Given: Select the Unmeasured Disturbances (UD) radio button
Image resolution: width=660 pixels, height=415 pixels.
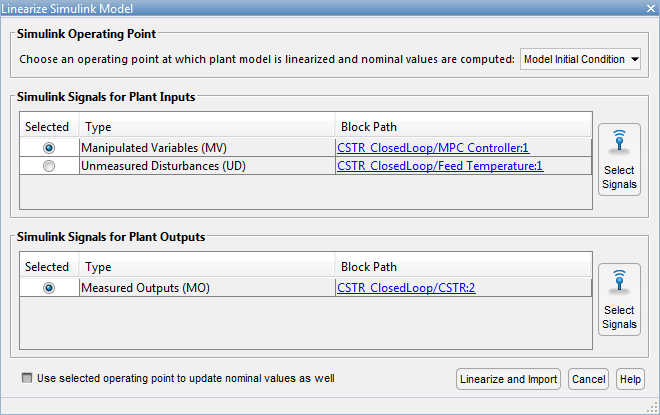Looking at the screenshot, I should pos(49,166).
